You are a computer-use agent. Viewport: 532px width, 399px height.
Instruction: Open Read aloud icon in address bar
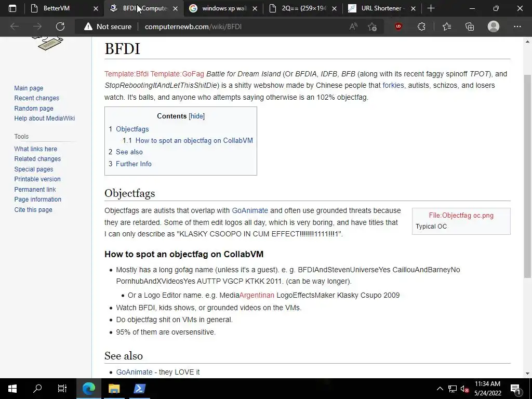tap(353, 26)
